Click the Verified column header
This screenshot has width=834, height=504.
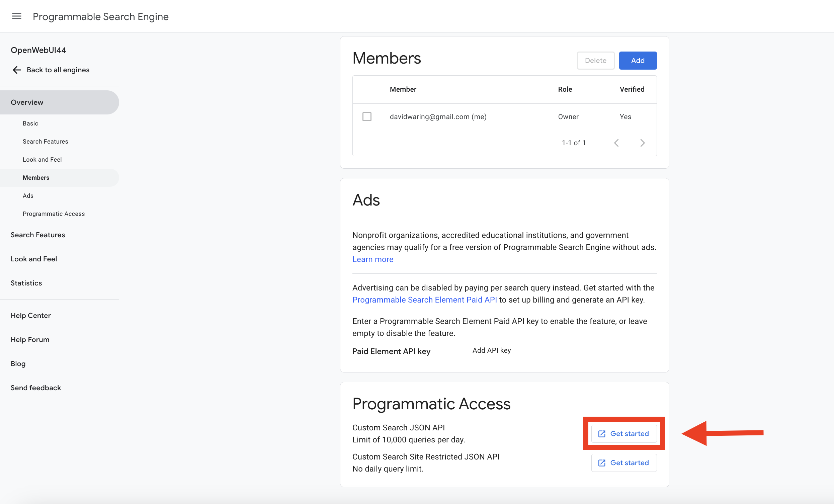pos(632,89)
